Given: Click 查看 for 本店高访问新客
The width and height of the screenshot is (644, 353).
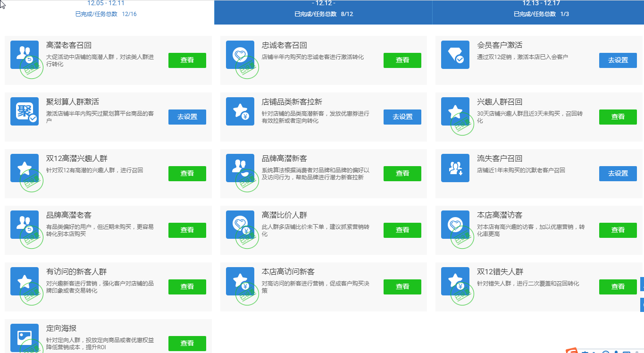Looking at the screenshot, I should tap(402, 287).
